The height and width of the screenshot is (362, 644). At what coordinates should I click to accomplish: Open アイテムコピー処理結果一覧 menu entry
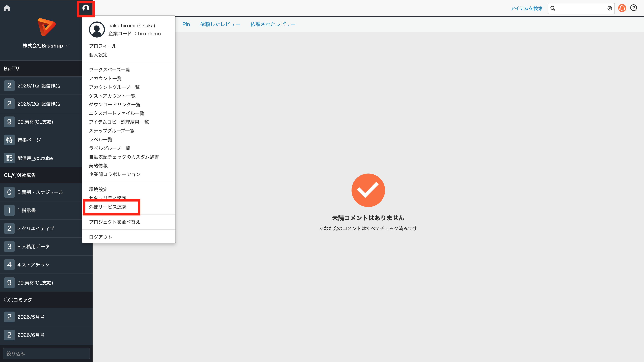click(119, 122)
